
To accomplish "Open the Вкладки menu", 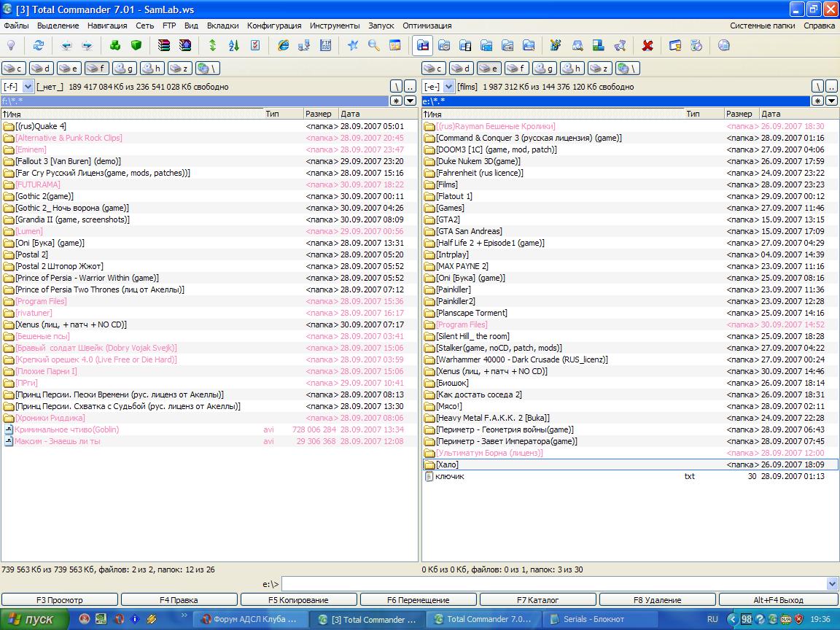I will [222, 26].
